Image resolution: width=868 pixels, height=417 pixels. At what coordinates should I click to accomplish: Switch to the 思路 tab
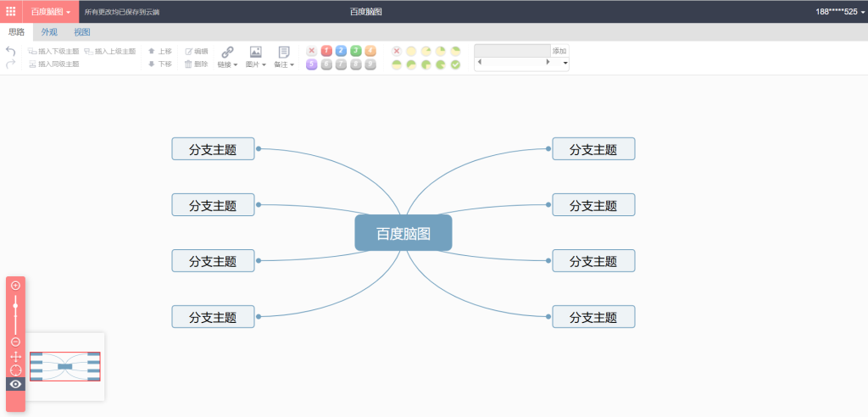click(17, 32)
